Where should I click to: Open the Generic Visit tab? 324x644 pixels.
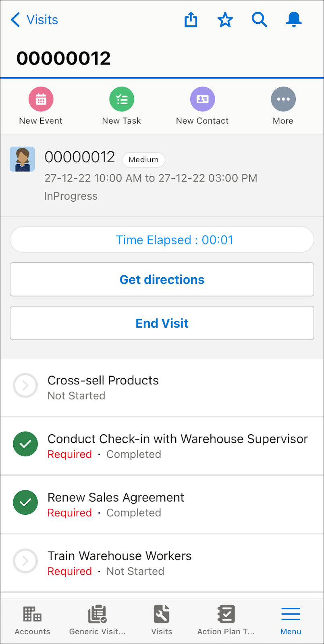(x=98, y=621)
